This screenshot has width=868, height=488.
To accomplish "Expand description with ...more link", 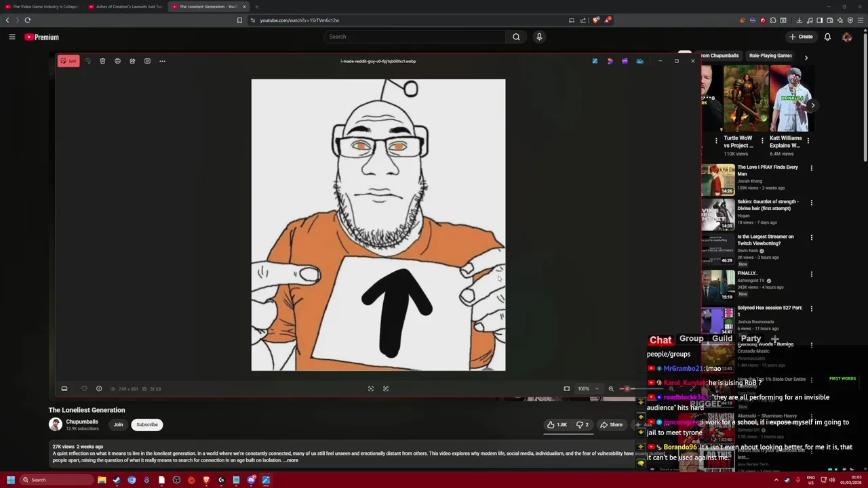I will (290, 460).
